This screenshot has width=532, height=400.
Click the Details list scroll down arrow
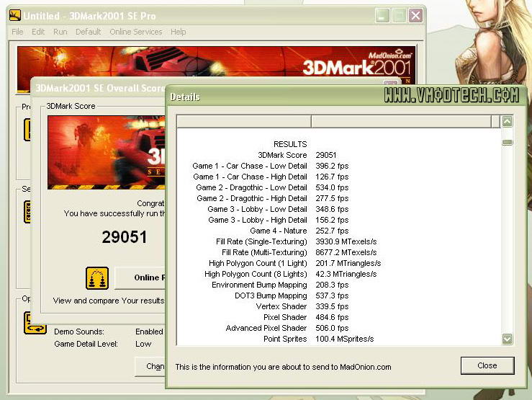pyautogui.click(x=508, y=339)
